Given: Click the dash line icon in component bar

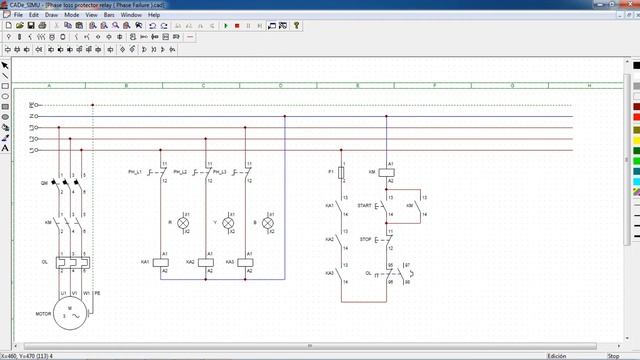Looking at the screenshot, I should click(x=190, y=37).
